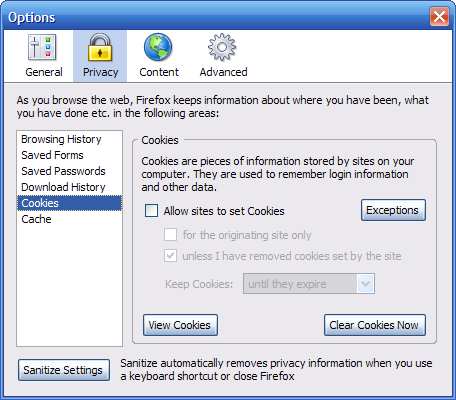
Task: Expand the Keep Cookies dropdown arrow
Action: (365, 284)
